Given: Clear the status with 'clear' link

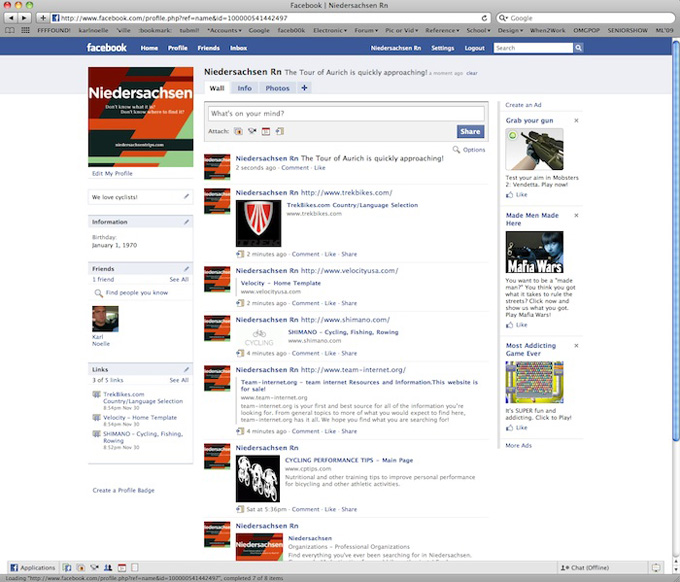Looking at the screenshot, I should [x=472, y=73].
